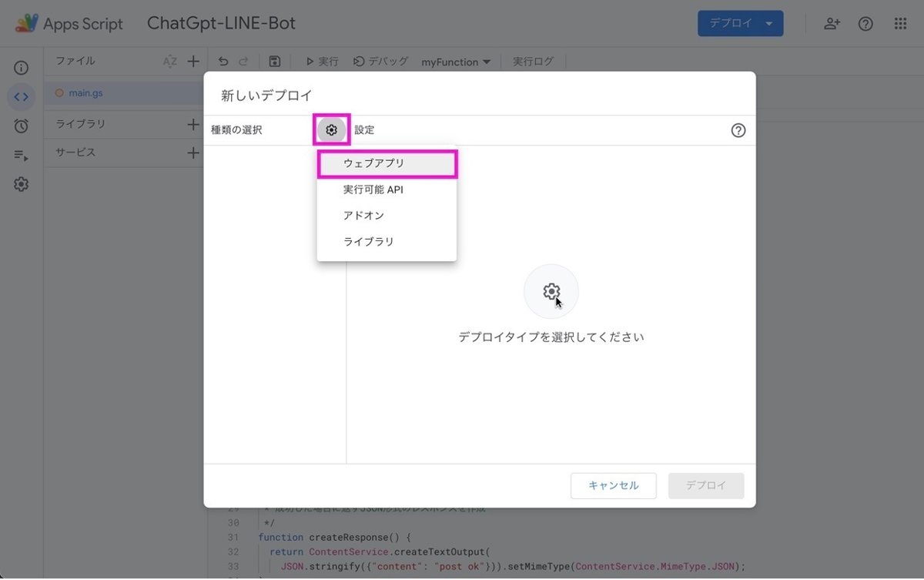Click the ライブラリ section label
The height and width of the screenshot is (580, 924).
80,124
